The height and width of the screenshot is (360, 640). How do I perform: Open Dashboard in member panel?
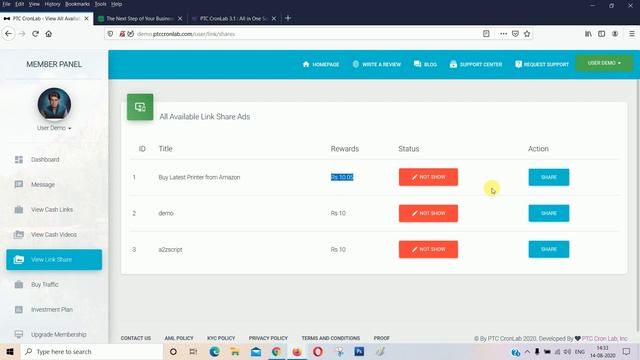54,160
